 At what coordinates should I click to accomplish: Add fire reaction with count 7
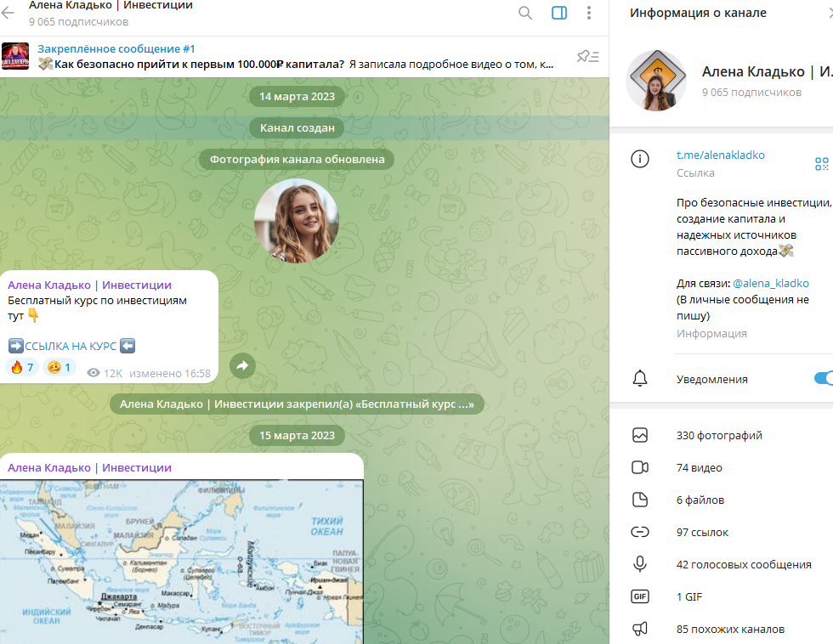click(22, 367)
